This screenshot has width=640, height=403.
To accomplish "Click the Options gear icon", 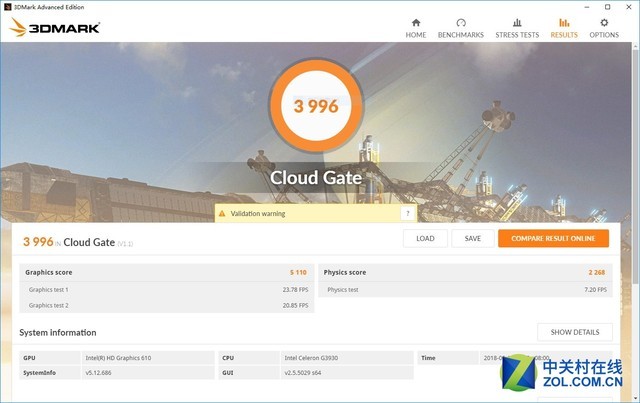I will pos(604,22).
